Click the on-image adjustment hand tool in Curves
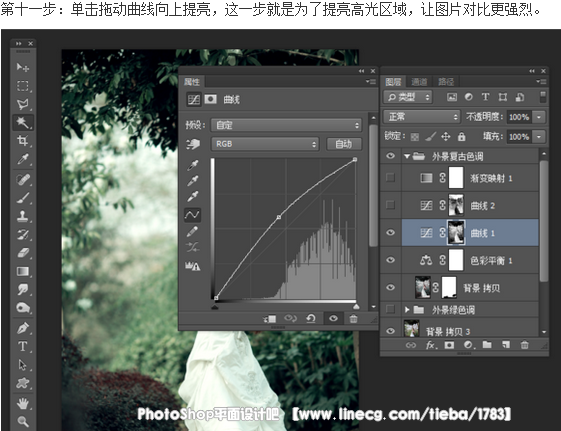This screenshot has width=561, height=431. pyautogui.click(x=192, y=144)
